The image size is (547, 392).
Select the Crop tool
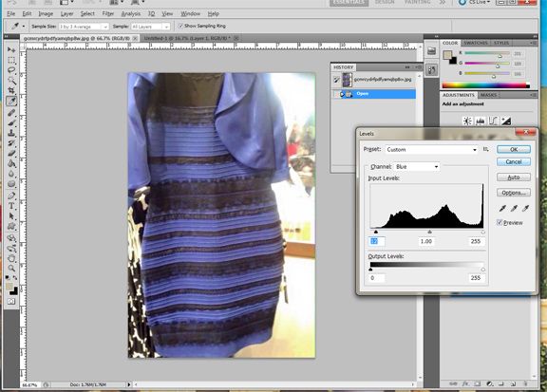[11, 91]
